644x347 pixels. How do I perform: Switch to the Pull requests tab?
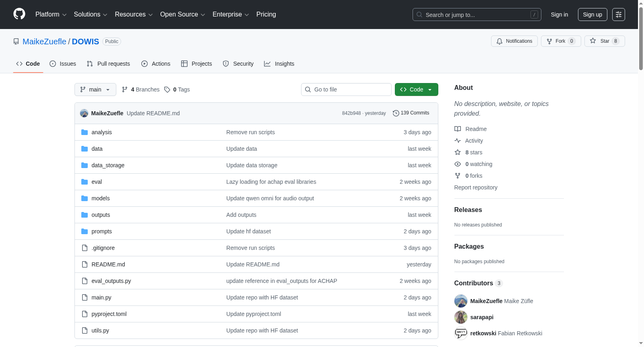click(x=108, y=64)
